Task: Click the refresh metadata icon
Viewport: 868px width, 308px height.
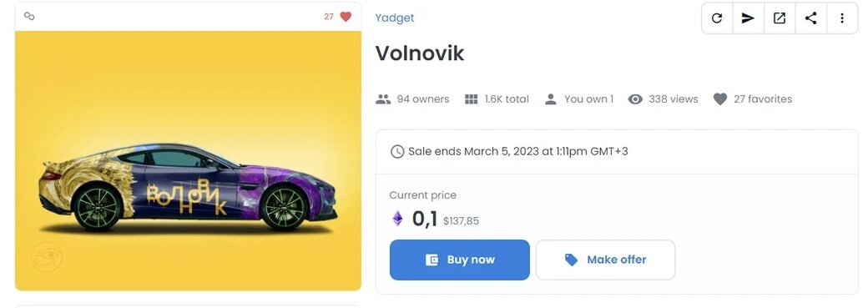Action: [717, 18]
